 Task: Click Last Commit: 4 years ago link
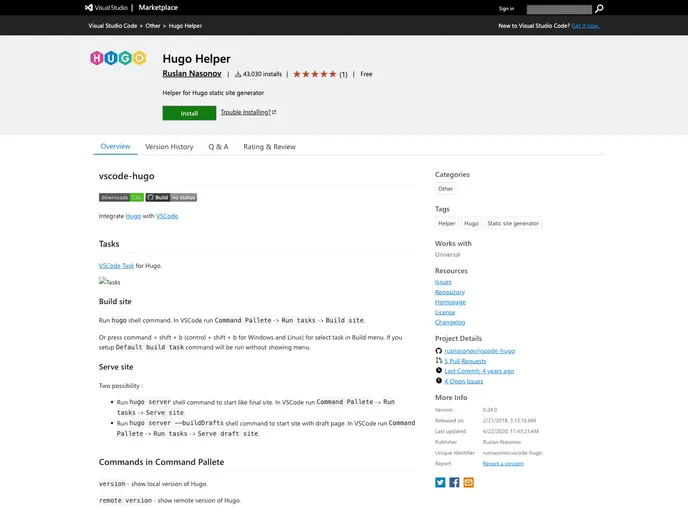[479, 371]
